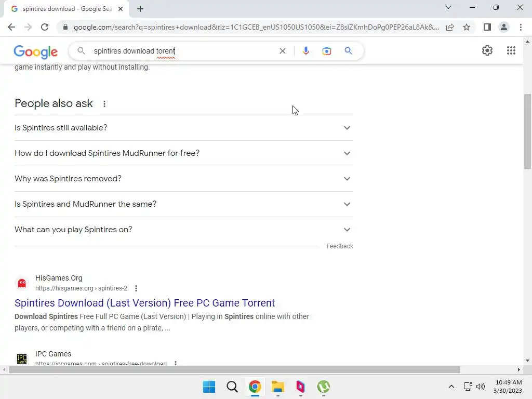The height and width of the screenshot is (399, 532).
Task: Open the Windows Start menu
Action: pos(209,387)
